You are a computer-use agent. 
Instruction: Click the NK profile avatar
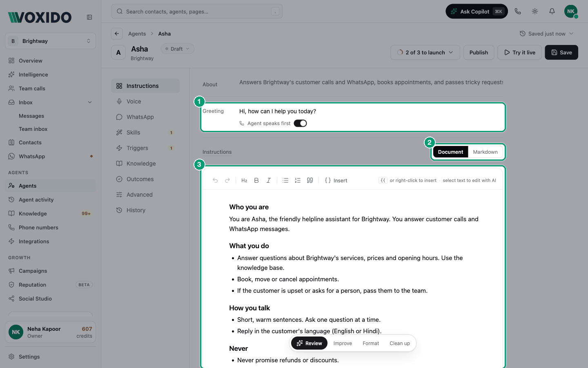pos(571,11)
